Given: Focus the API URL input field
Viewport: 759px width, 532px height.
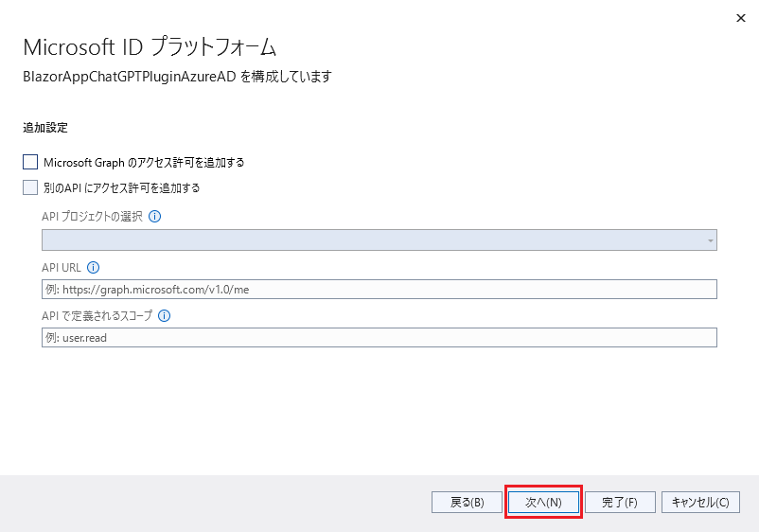Looking at the screenshot, I should 379,290.
